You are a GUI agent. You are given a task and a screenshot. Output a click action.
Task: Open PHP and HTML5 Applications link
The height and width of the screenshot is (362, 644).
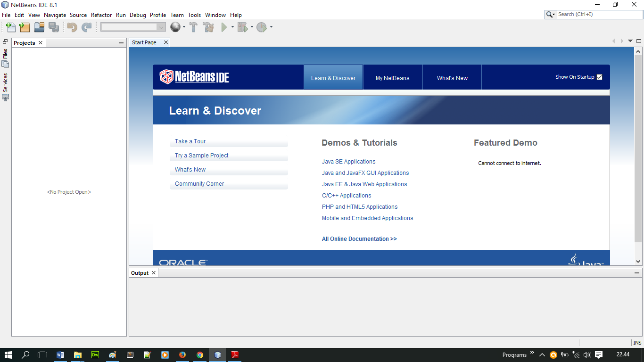pos(360,207)
